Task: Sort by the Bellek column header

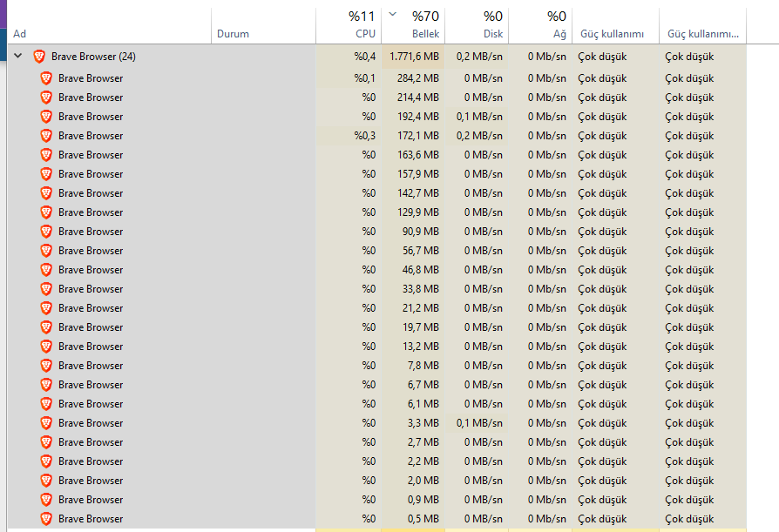Action: [413, 26]
